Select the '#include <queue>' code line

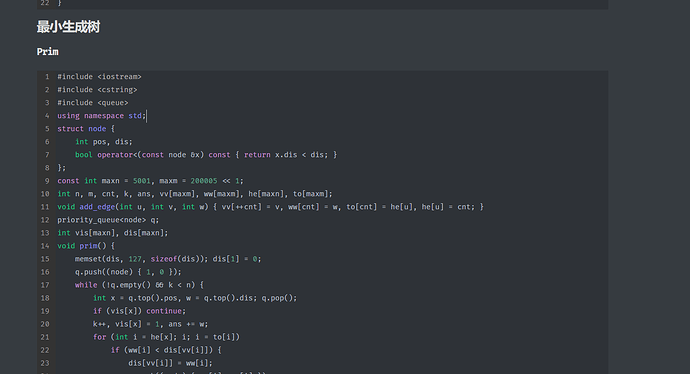(x=93, y=103)
